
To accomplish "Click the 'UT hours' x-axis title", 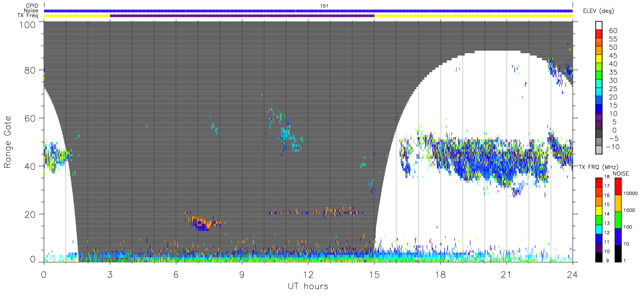I will click(308, 286).
